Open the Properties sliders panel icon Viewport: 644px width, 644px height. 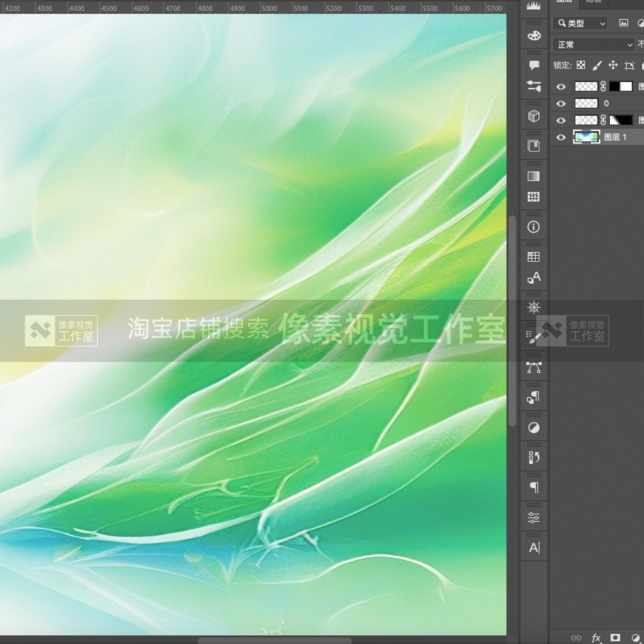[x=534, y=517]
